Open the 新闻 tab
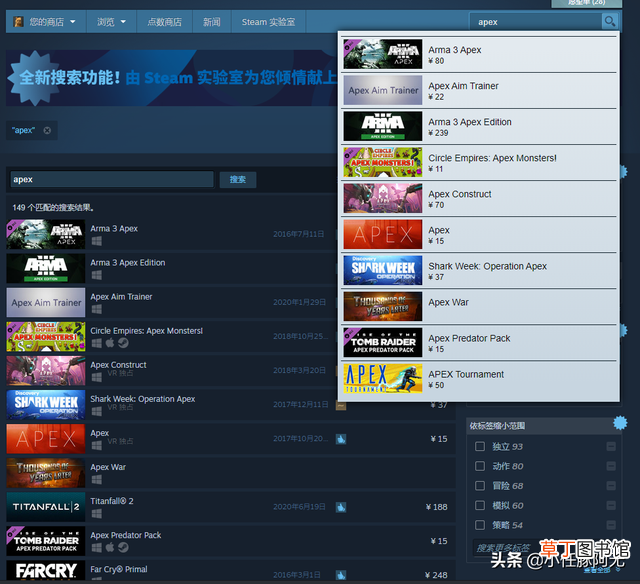 coord(211,22)
